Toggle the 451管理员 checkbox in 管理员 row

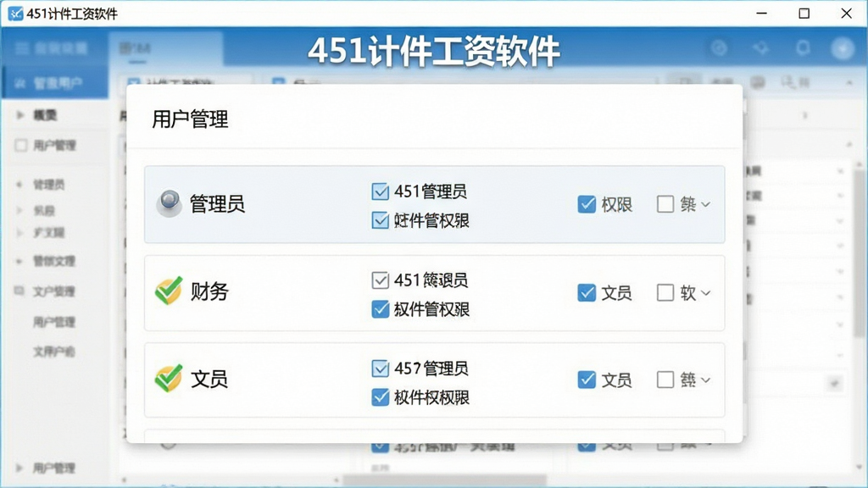tap(381, 191)
